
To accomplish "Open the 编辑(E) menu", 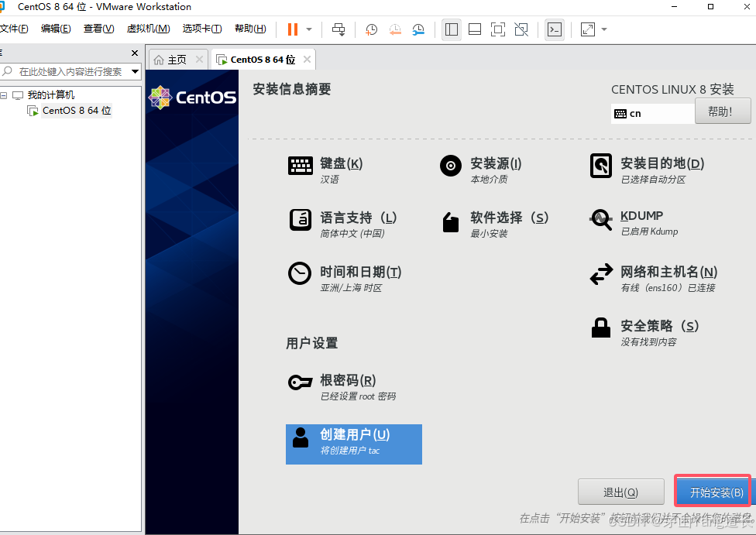I will click(x=56, y=29).
